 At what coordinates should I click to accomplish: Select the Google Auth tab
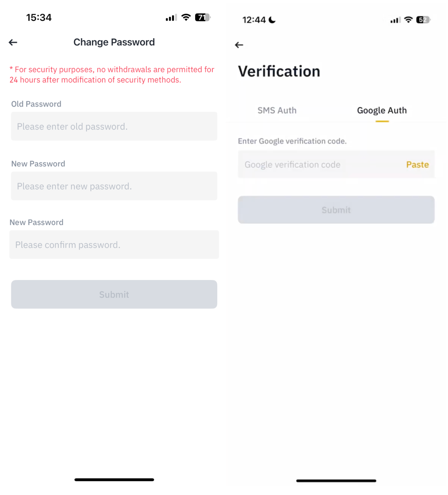tap(382, 111)
